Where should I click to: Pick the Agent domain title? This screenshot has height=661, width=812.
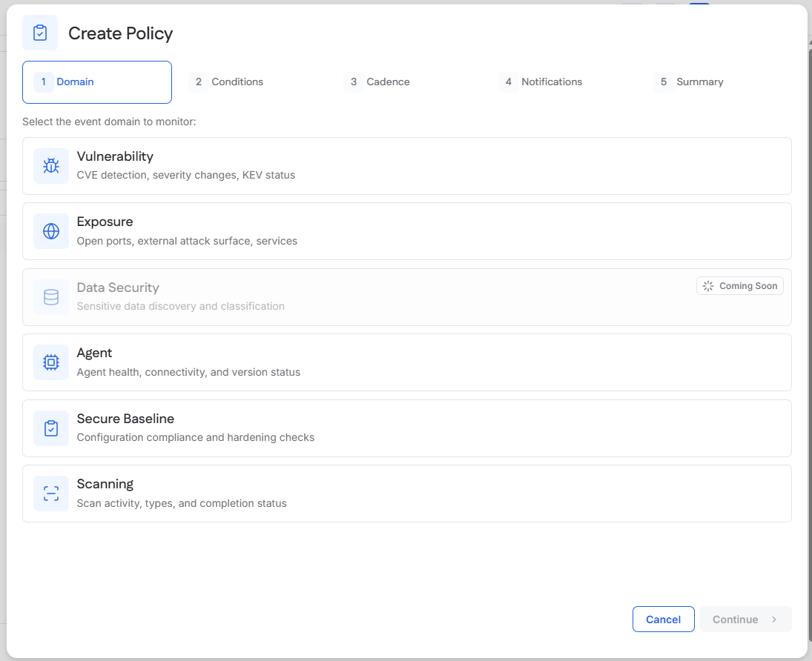pyautogui.click(x=94, y=353)
